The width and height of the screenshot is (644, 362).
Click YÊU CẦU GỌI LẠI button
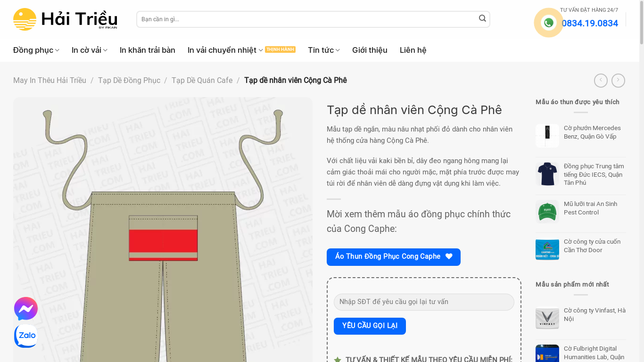tap(370, 326)
